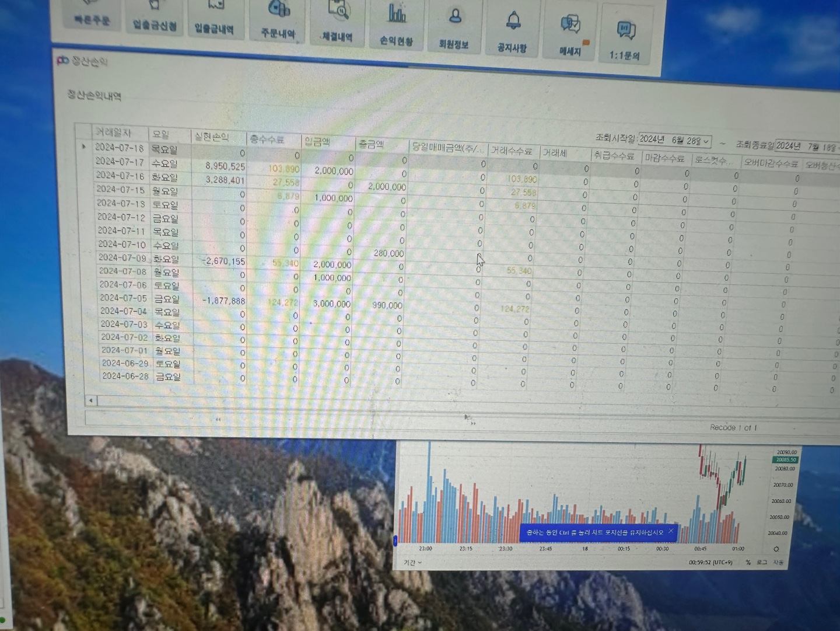840x631 pixels.
Task: Open 회원정보 member info icon
Action: pyautogui.click(x=454, y=27)
